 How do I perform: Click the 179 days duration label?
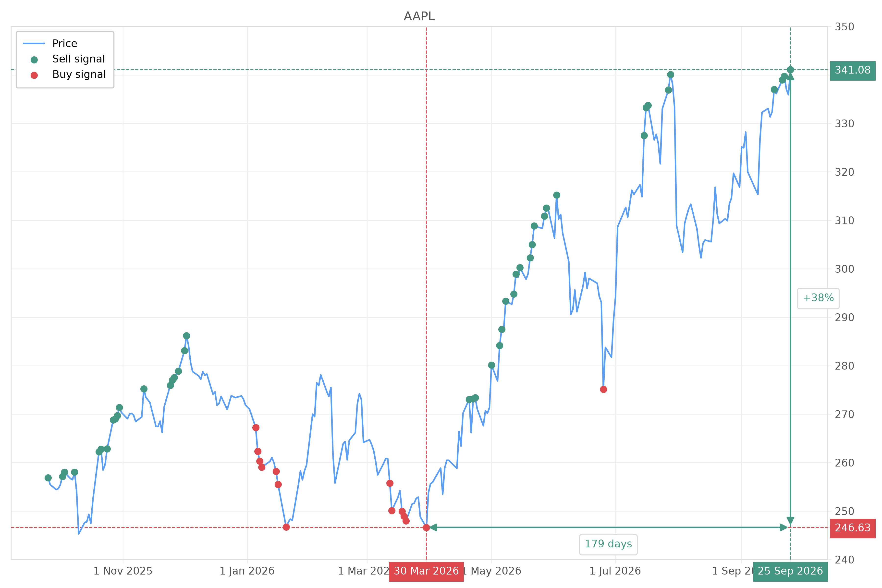[x=608, y=544]
